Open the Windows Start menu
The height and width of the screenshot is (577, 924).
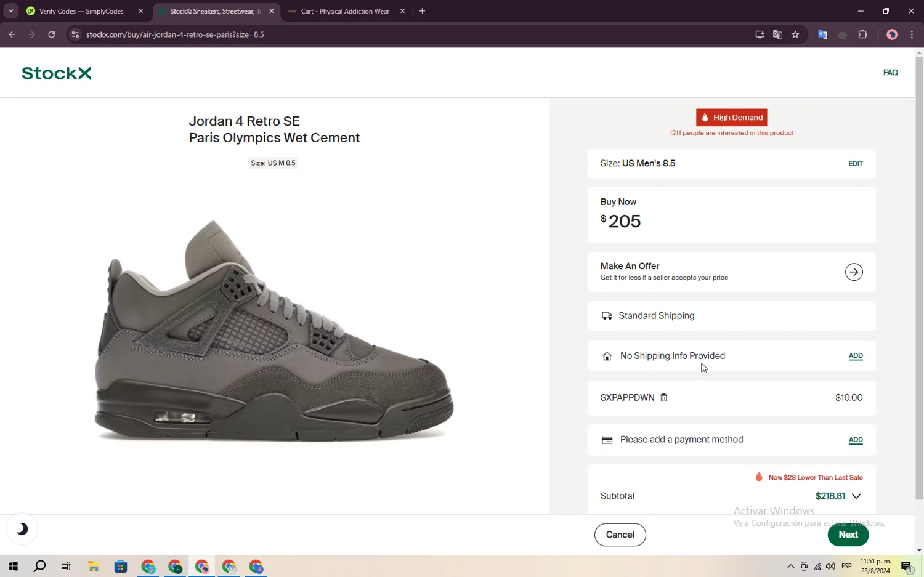[13, 567]
